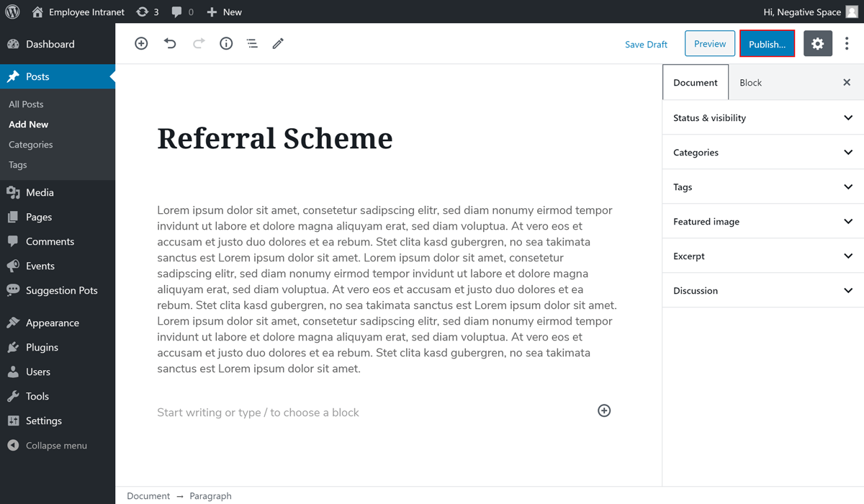Collapse the admin sidebar menu
This screenshot has height=504, width=864.
tap(55, 446)
